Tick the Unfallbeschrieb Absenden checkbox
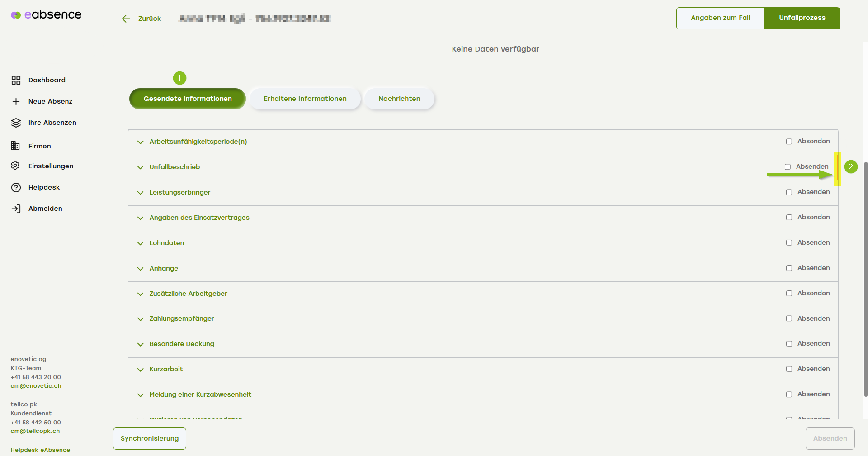The image size is (868, 456). [x=788, y=167]
